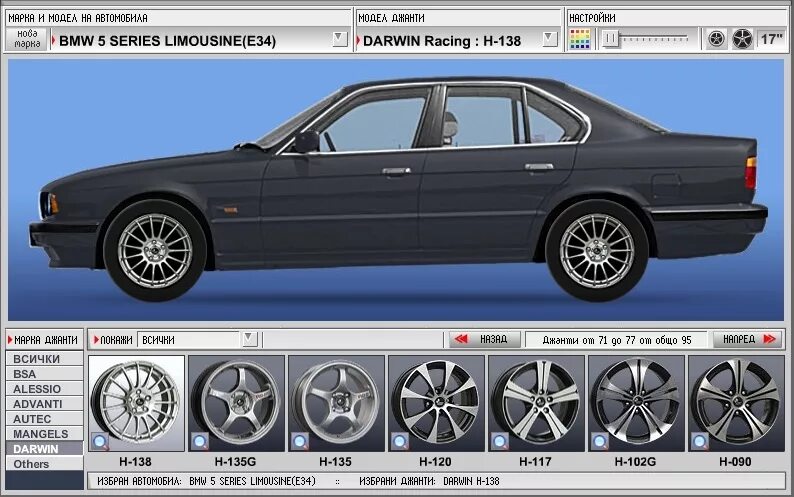Image resolution: width=794 pixels, height=497 pixels.
Task: Choose the H-138 wheel thumbnail
Action: 136,403
